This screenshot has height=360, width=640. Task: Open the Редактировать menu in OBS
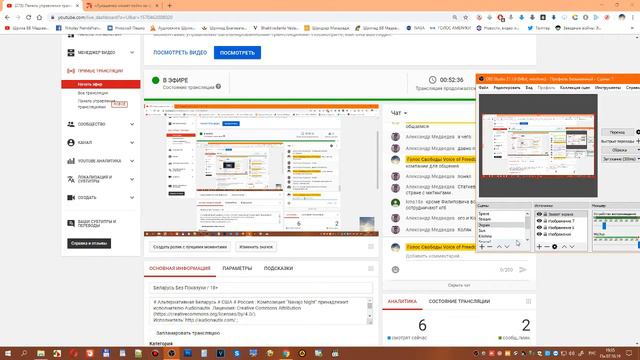point(507,88)
